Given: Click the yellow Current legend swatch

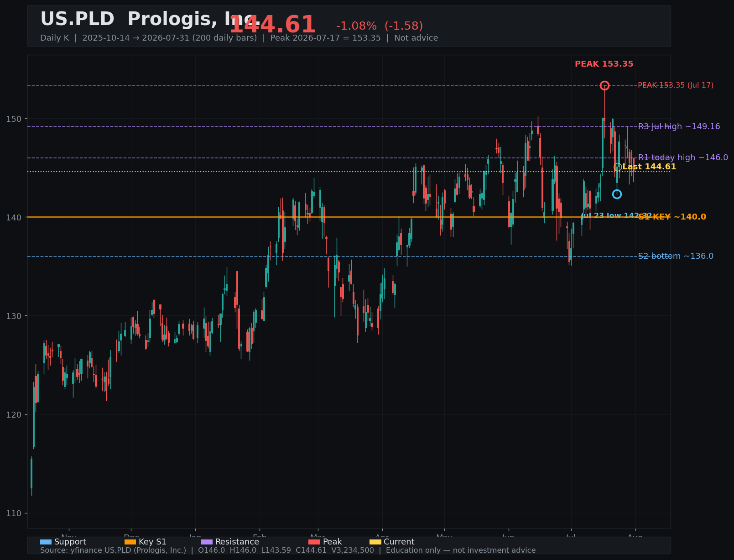Looking at the screenshot, I should coord(375,542).
